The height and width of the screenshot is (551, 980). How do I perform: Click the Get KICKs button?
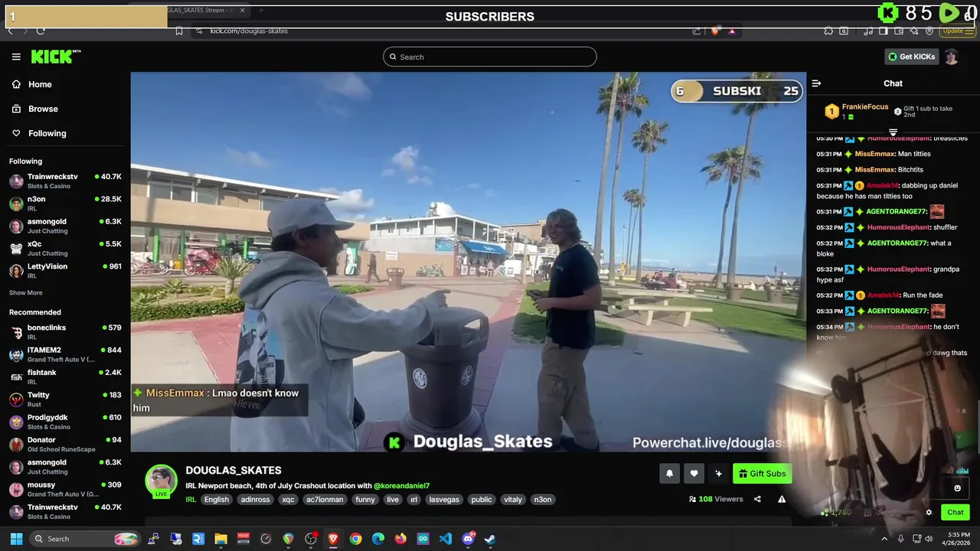[x=911, y=57]
